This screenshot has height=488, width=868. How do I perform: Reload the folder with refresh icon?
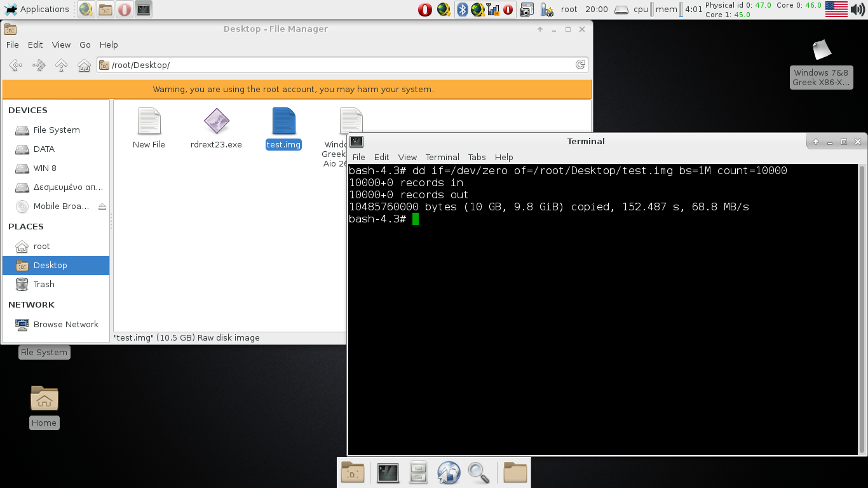[580, 65]
